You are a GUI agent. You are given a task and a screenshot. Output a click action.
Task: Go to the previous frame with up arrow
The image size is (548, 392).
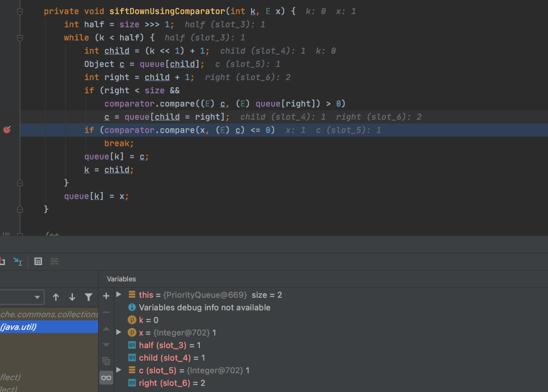[56, 297]
